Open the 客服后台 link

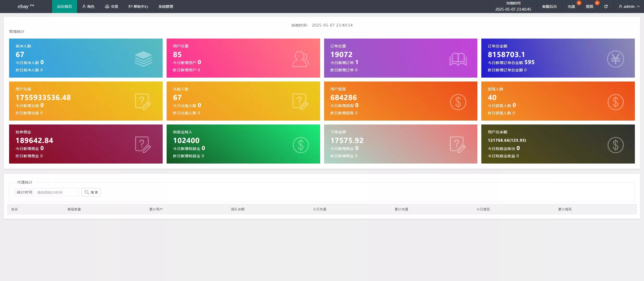click(549, 7)
